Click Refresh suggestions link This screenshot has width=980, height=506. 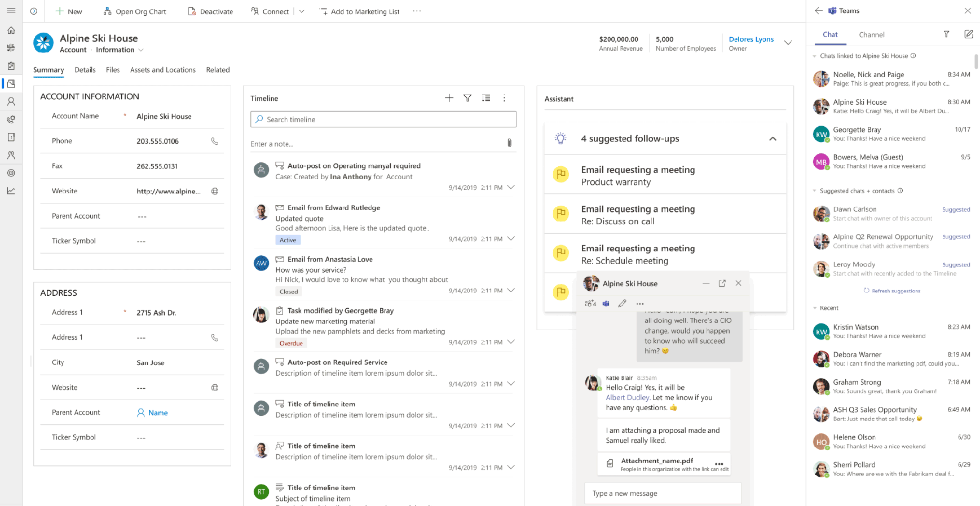892,291
